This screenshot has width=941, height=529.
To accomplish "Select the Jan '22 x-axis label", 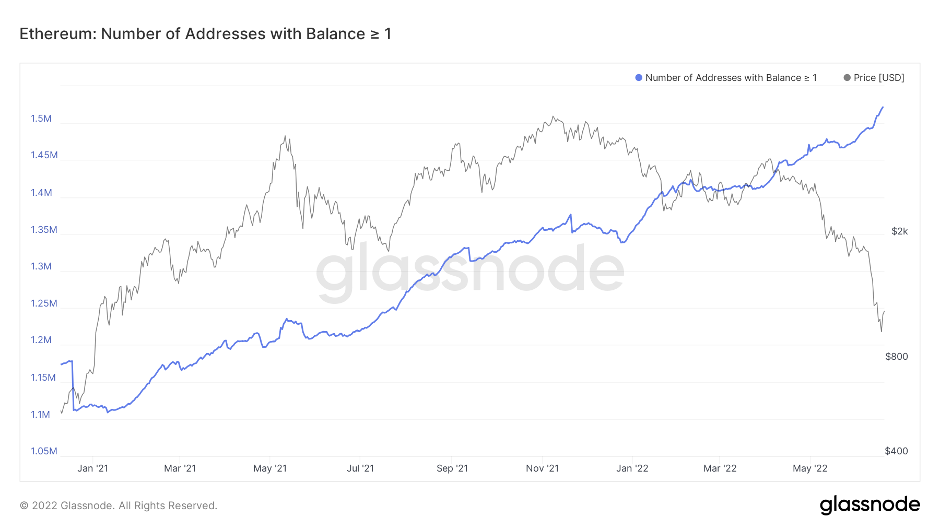I will 631,467.
